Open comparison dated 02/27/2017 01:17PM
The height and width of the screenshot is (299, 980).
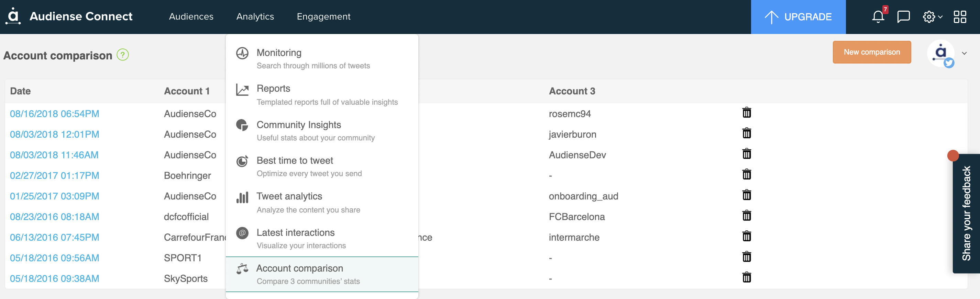coord(54,175)
